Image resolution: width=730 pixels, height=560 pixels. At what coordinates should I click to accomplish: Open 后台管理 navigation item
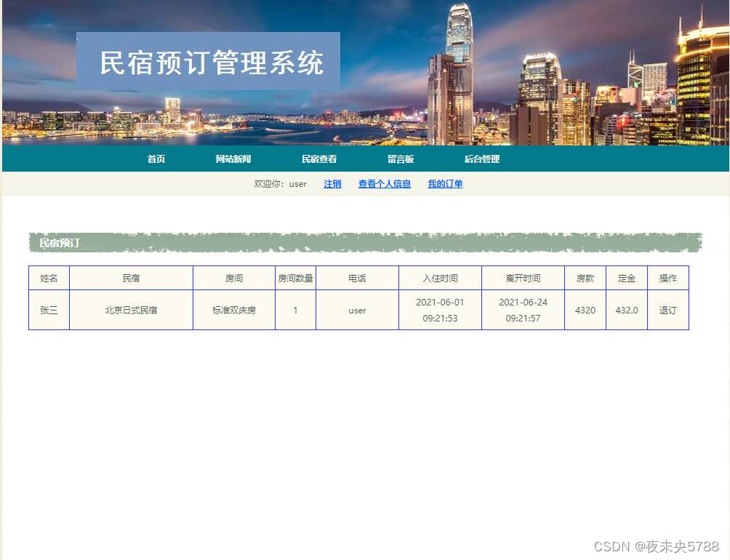(x=482, y=159)
